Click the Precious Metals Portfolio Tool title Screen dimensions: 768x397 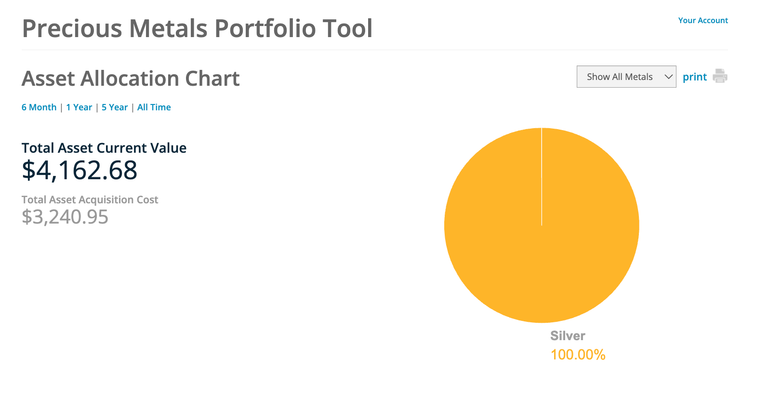[x=197, y=28]
